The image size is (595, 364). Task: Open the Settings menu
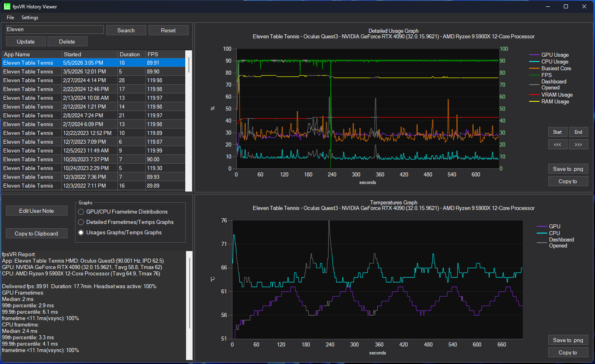point(30,18)
